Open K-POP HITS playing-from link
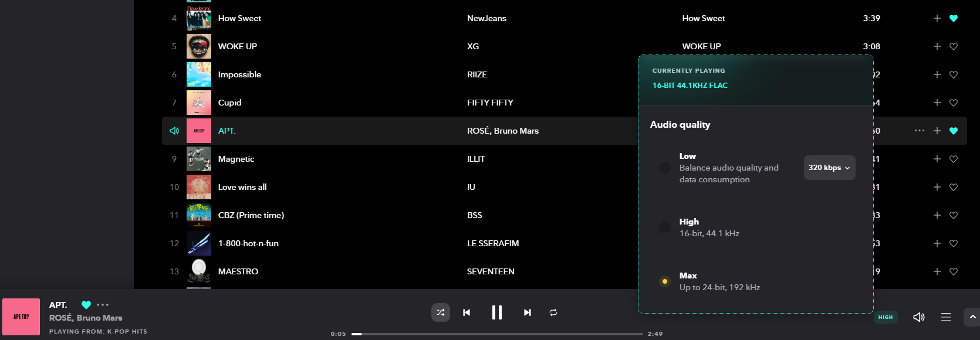 click(127, 332)
